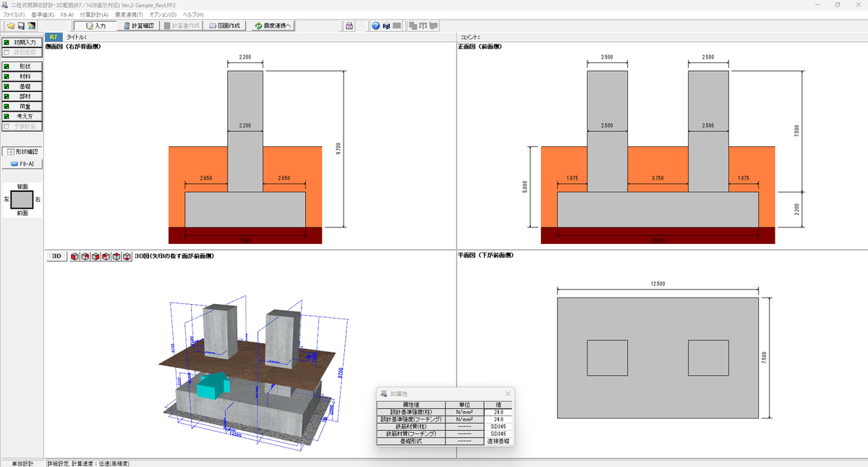Click the open file folder icon
Image resolution: width=868 pixels, height=467 pixels.
11,26
